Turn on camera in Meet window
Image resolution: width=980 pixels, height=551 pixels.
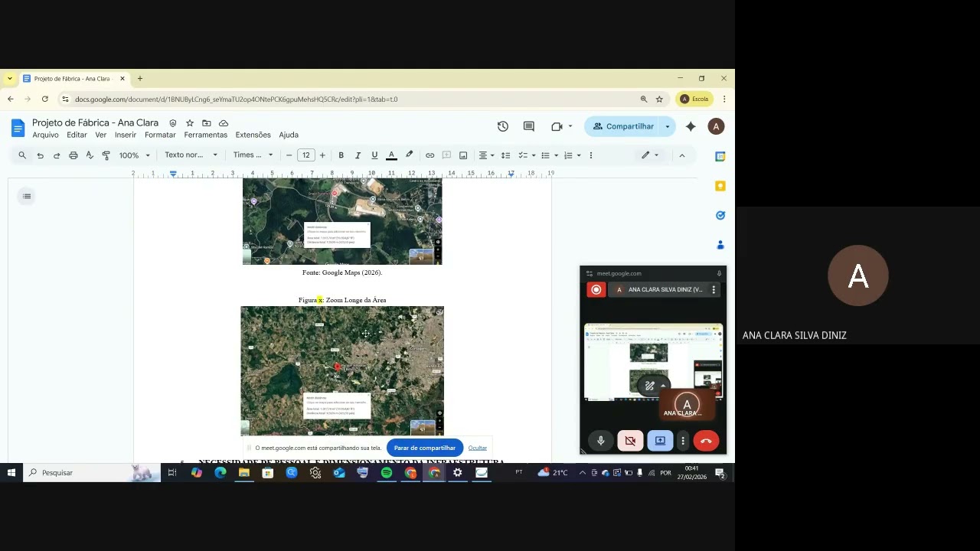630,441
